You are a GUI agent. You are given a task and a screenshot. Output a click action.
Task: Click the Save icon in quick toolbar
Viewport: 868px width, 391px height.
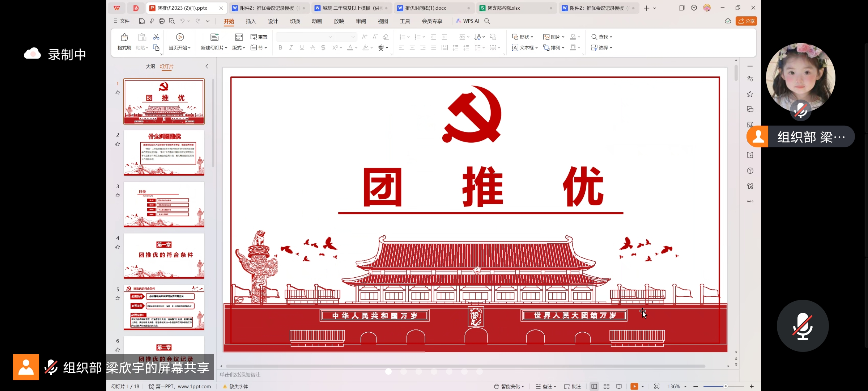tap(142, 21)
